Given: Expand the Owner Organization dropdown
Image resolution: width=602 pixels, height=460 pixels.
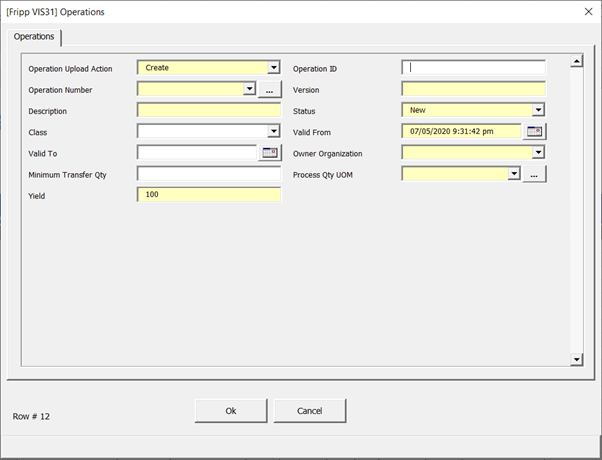Looking at the screenshot, I should point(538,152).
